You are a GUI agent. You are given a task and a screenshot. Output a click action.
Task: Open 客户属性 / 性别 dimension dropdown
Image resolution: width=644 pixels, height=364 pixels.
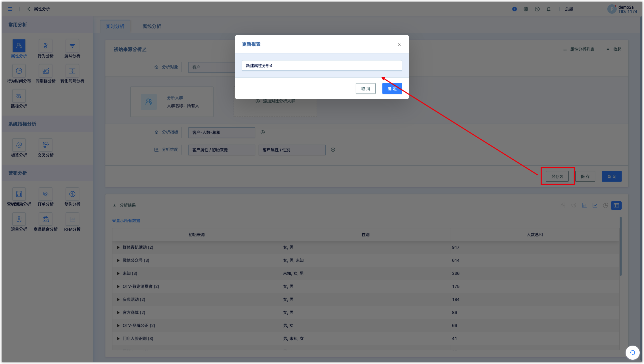click(x=292, y=150)
